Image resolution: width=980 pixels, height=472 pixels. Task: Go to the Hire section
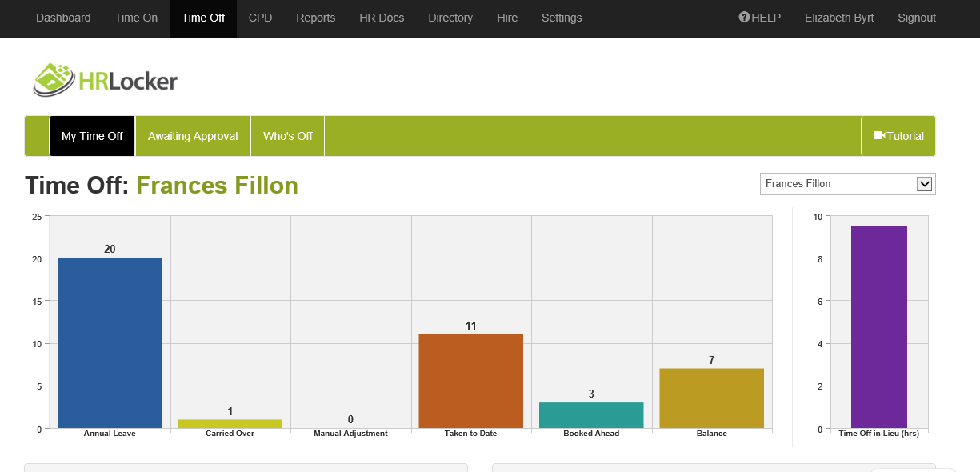(507, 18)
